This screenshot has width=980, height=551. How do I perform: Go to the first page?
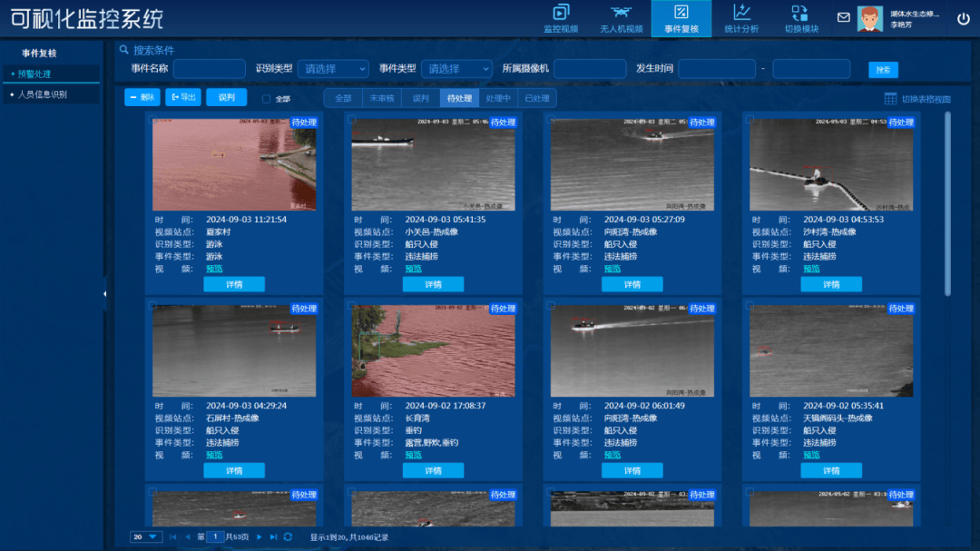tap(172, 537)
